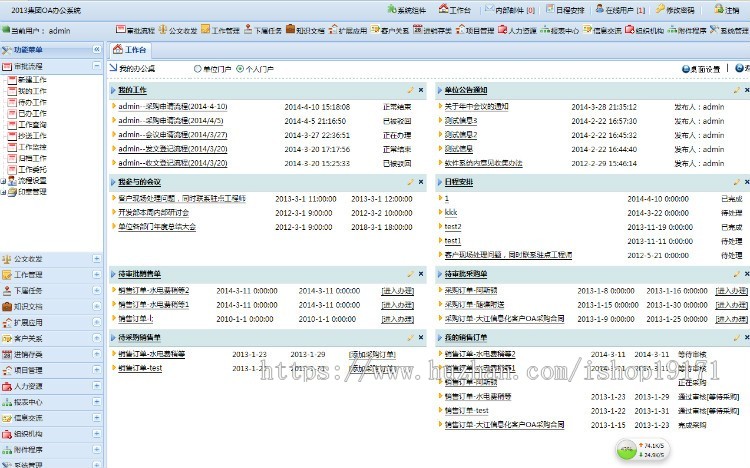Select 工作委托 in sidebar tree
This screenshot has height=468, width=750.
pos(32,169)
